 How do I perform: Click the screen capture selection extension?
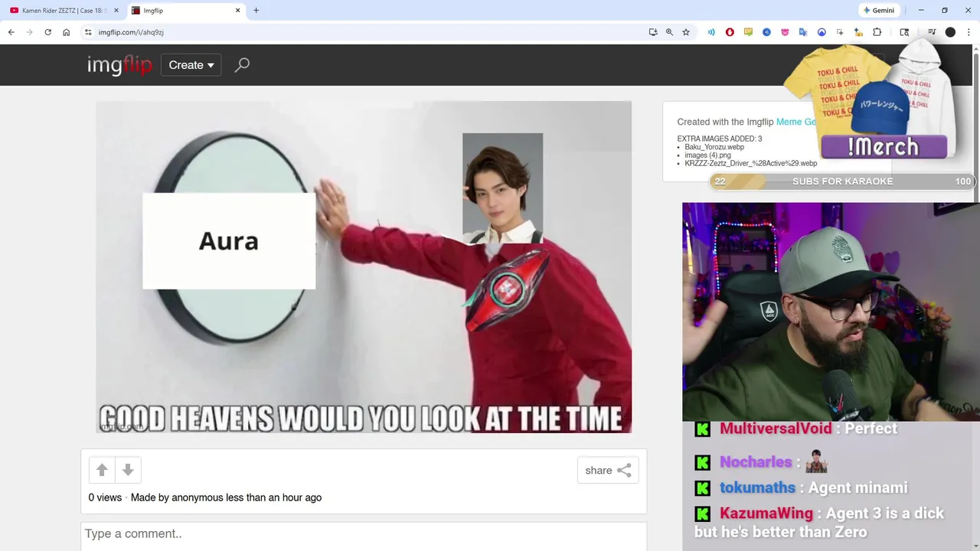[840, 32]
